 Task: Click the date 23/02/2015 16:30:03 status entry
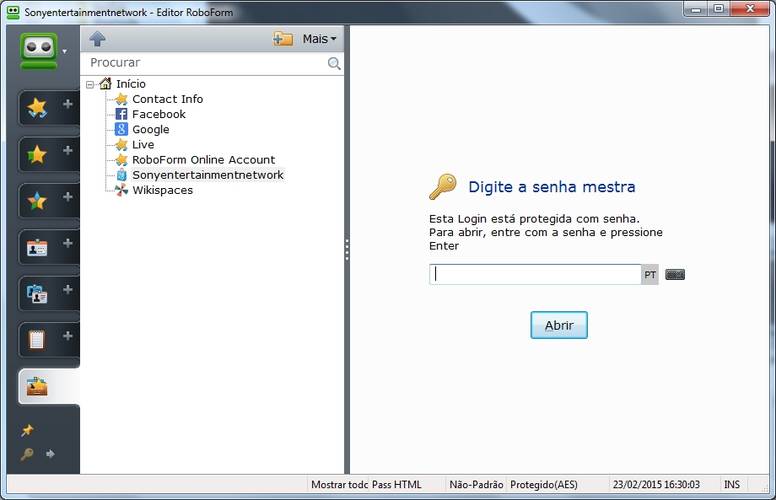point(656,485)
